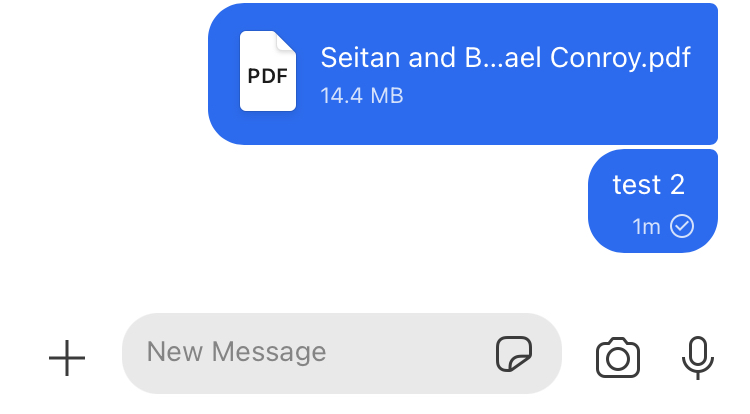Click the Conroy.pdf portion of file name
Image resolution: width=750 pixels, height=414 pixels.
click(620, 58)
